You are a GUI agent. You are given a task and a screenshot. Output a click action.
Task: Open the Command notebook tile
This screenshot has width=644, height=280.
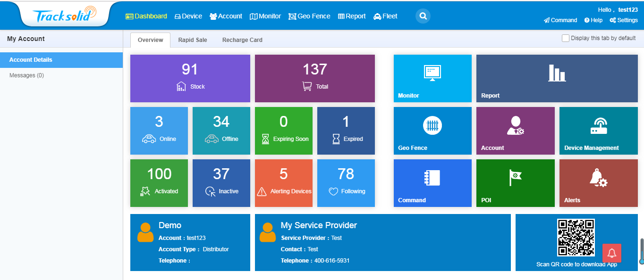432,183
